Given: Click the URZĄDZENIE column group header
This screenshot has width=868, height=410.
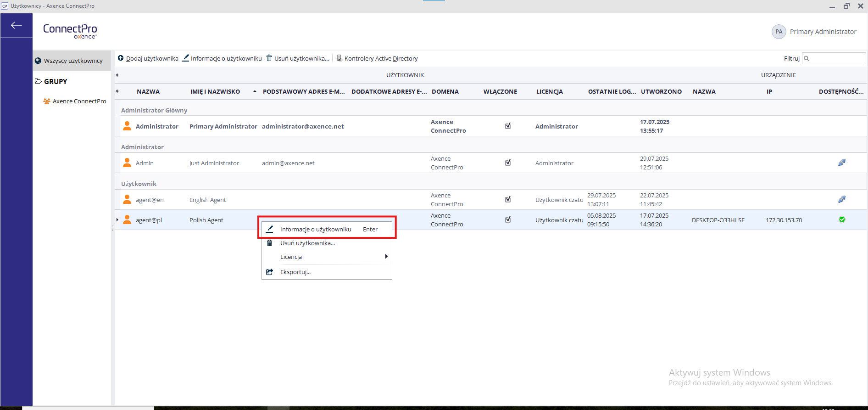Looking at the screenshot, I should coord(779,75).
